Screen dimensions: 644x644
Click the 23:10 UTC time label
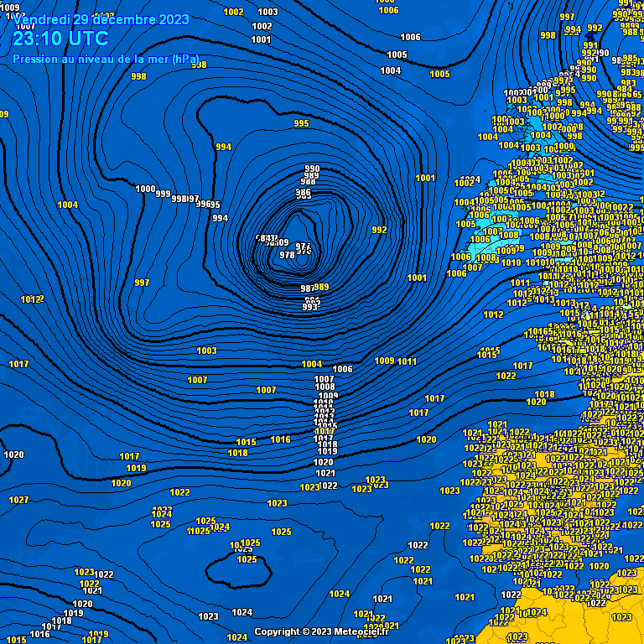coord(60,39)
